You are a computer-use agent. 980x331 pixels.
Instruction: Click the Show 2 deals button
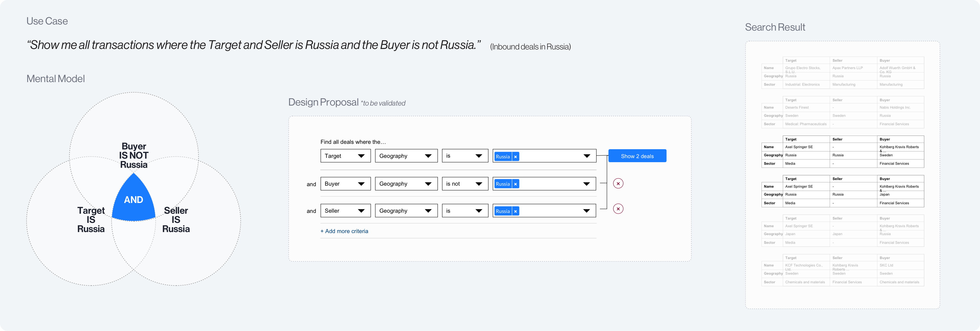[x=637, y=156]
